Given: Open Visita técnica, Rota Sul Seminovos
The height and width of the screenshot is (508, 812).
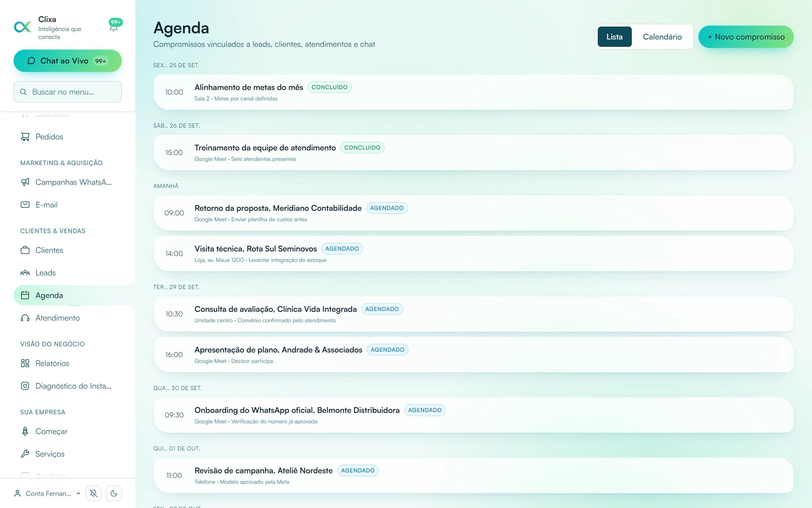Looking at the screenshot, I should (473, 254).
